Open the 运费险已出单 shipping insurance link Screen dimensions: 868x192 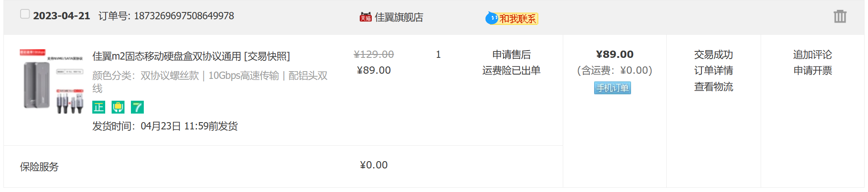pyautogui.click(x=511, y=70)
